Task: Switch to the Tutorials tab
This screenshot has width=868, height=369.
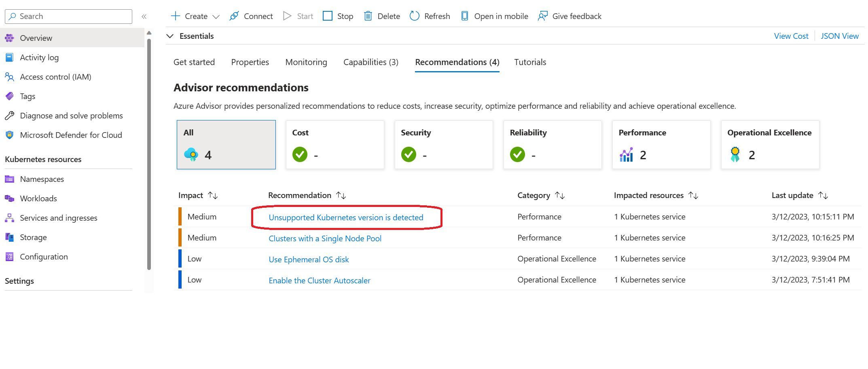Action: (530, 62)
